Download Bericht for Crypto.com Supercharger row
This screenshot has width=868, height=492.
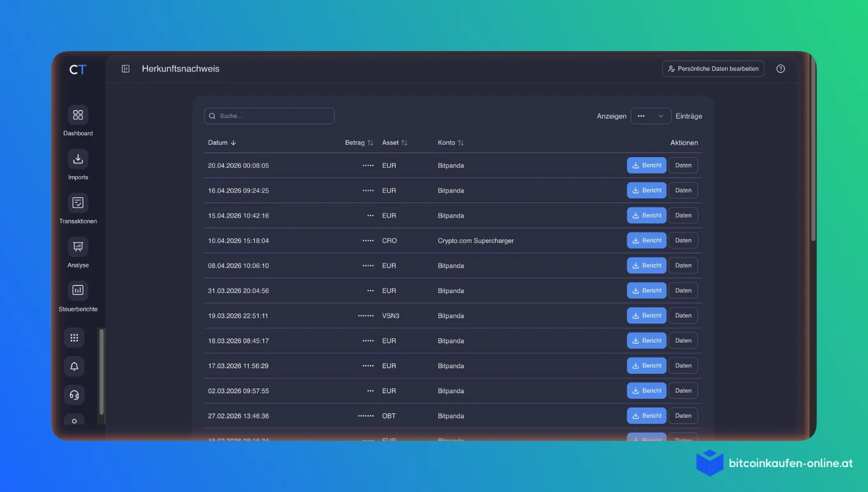tap(647, 241)
